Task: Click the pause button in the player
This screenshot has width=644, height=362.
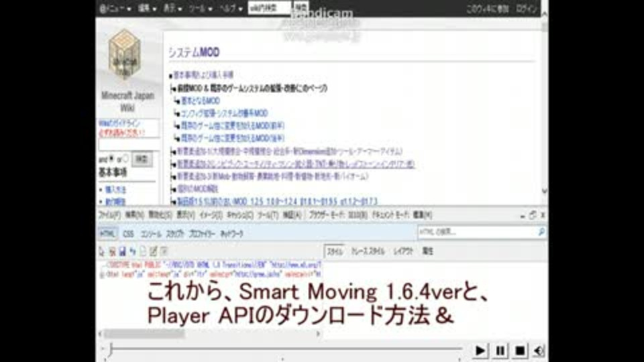Action: click(500, 351)
